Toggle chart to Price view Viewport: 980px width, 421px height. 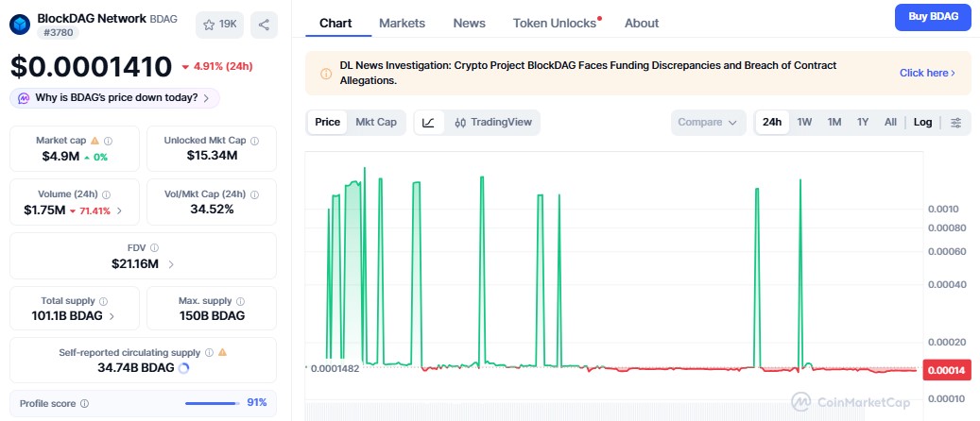pyautogui.click(x=328, y=123)
